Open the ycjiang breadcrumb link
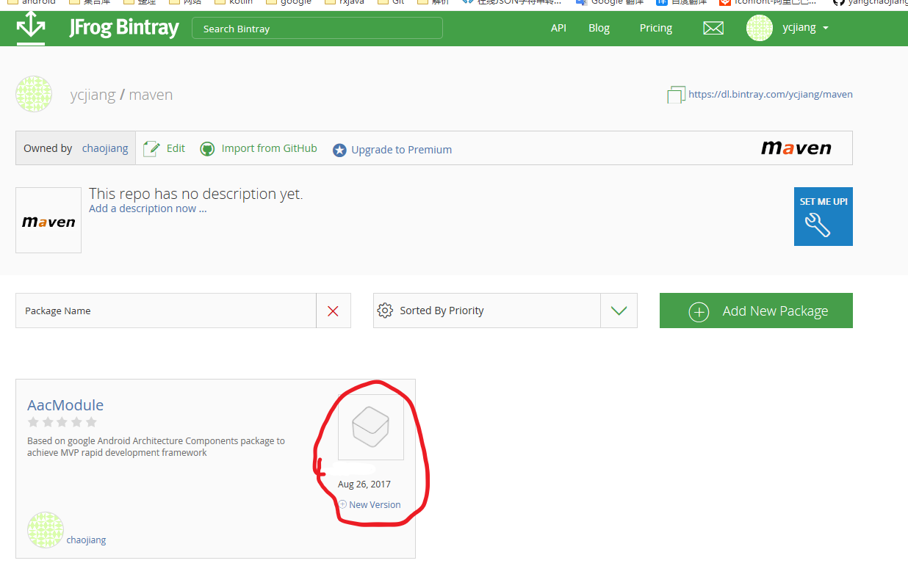The image size is (908, 588). point(93,95)
